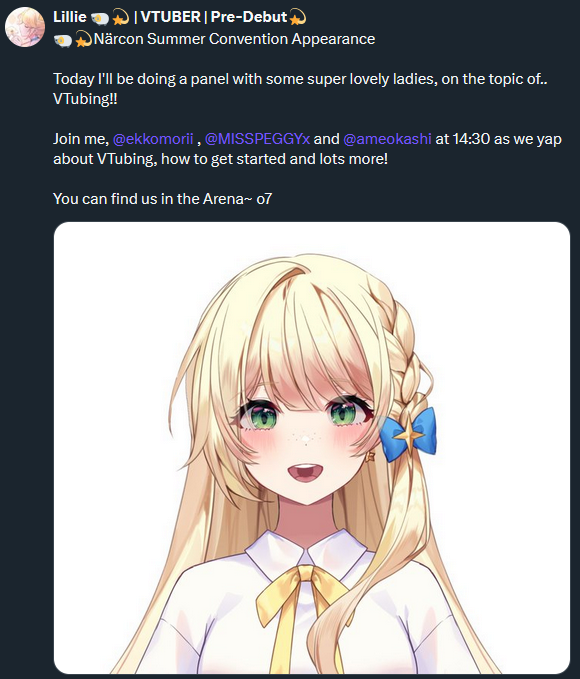
Task: Click the star emoji before Närcon heading
Action: 83,40
